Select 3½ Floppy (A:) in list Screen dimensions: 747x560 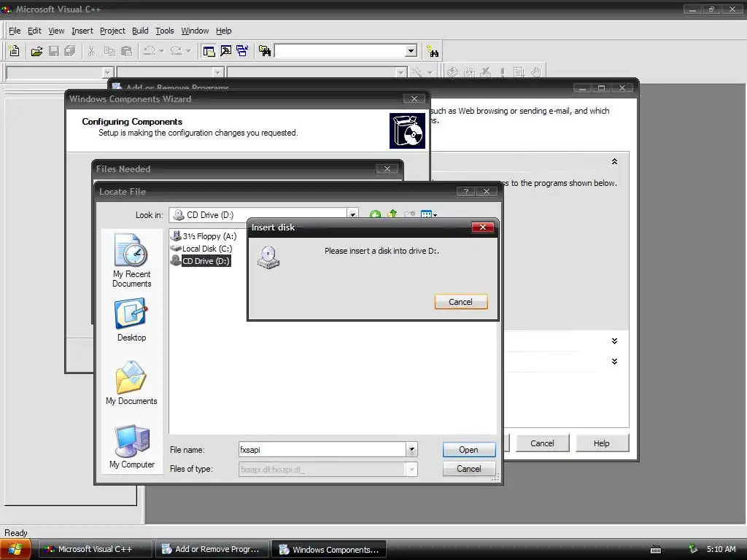coord(204,236)
